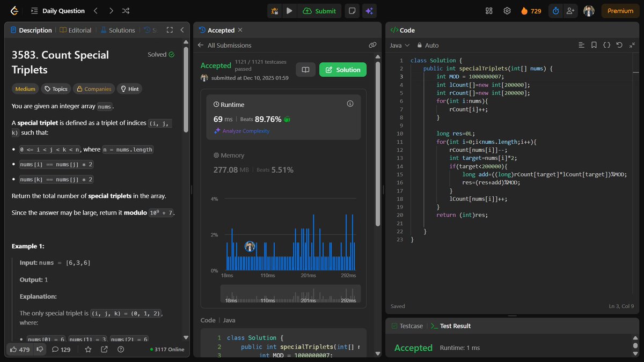The width and height of the screenshot is (644, 362).
Task: Open the Companies tag
Action: pos(94,89)
